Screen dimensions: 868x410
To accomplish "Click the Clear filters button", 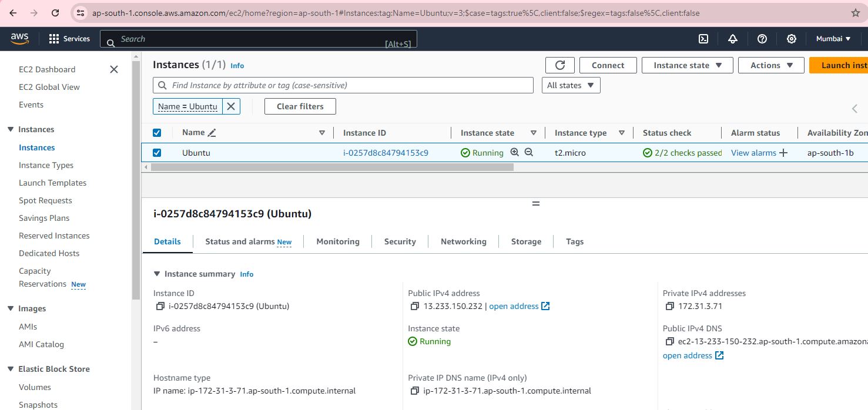I will (x=300, y=106).
